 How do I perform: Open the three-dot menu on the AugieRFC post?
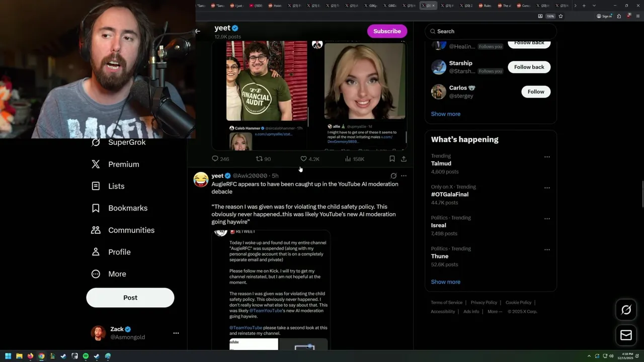404,176
